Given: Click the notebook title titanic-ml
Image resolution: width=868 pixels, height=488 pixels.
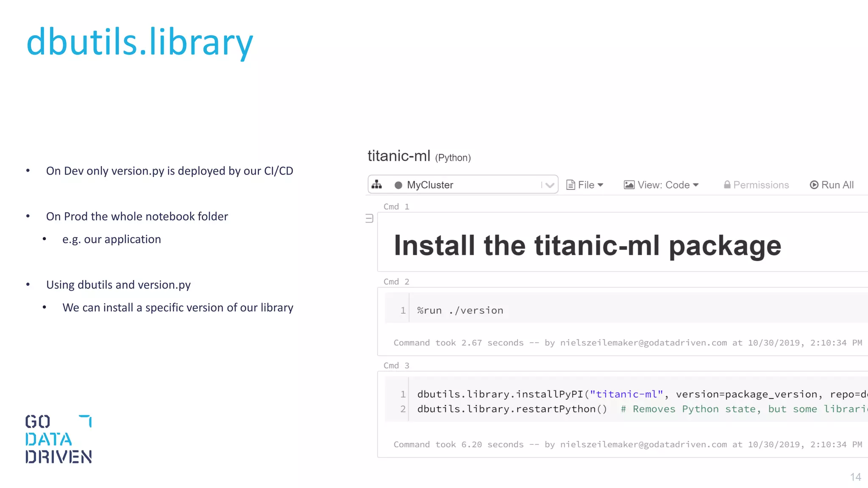Looking at the screenshot, I should (399, 156).
